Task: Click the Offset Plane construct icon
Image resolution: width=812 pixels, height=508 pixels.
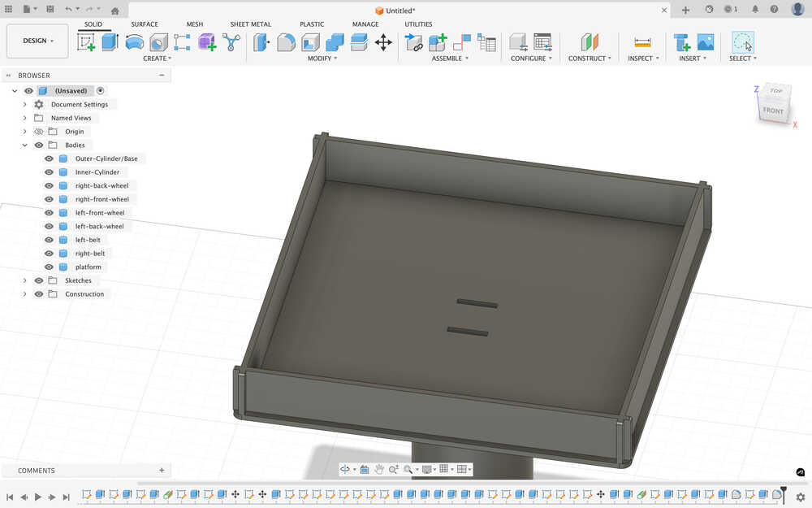Action: (590, 42)
